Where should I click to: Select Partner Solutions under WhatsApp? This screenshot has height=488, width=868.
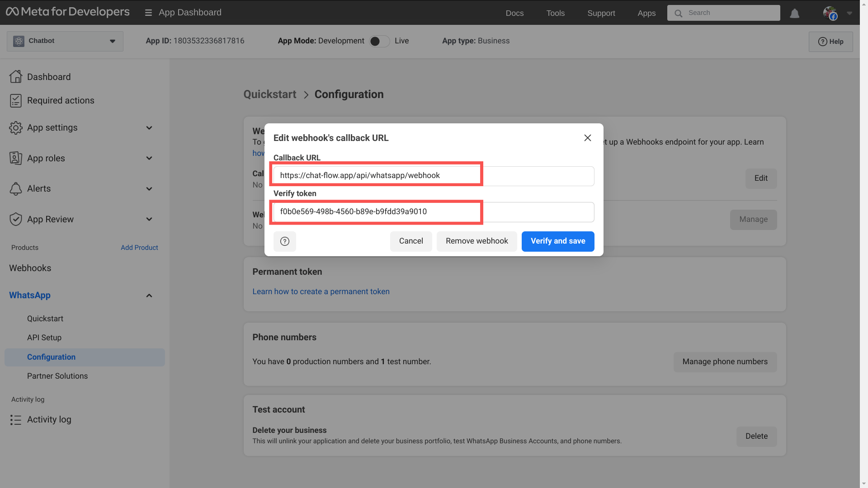57,376
